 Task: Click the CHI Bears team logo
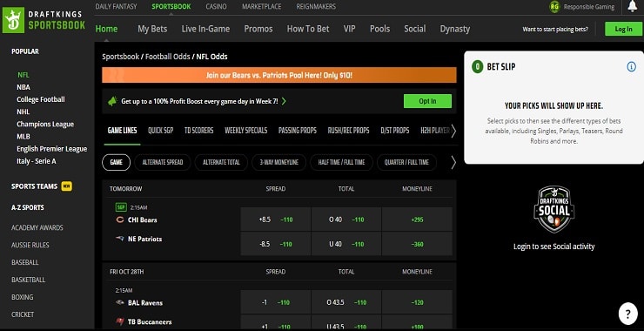click(120, 220)
